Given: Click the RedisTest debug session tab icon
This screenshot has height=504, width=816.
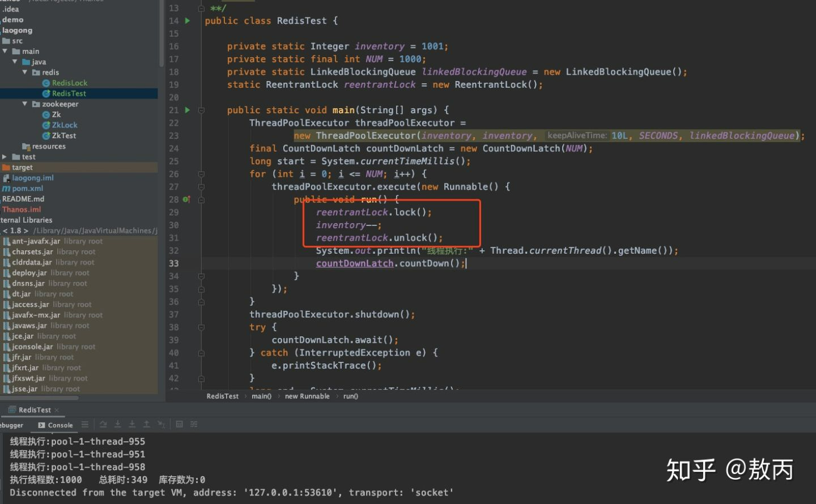Looking at the screenshot, I should tap(12, 410).
